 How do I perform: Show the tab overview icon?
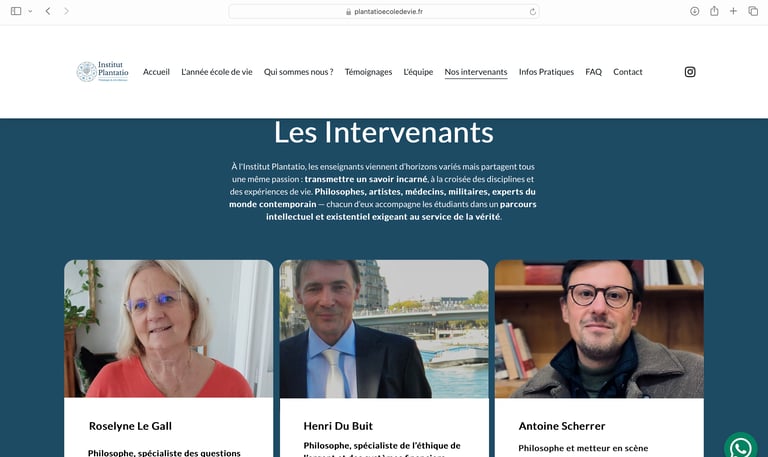pos(753,11)
